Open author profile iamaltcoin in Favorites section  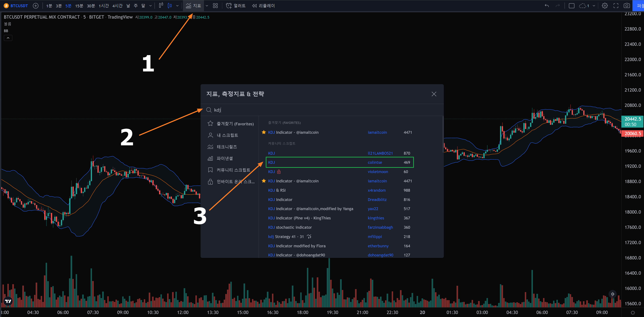pos(377,132)
